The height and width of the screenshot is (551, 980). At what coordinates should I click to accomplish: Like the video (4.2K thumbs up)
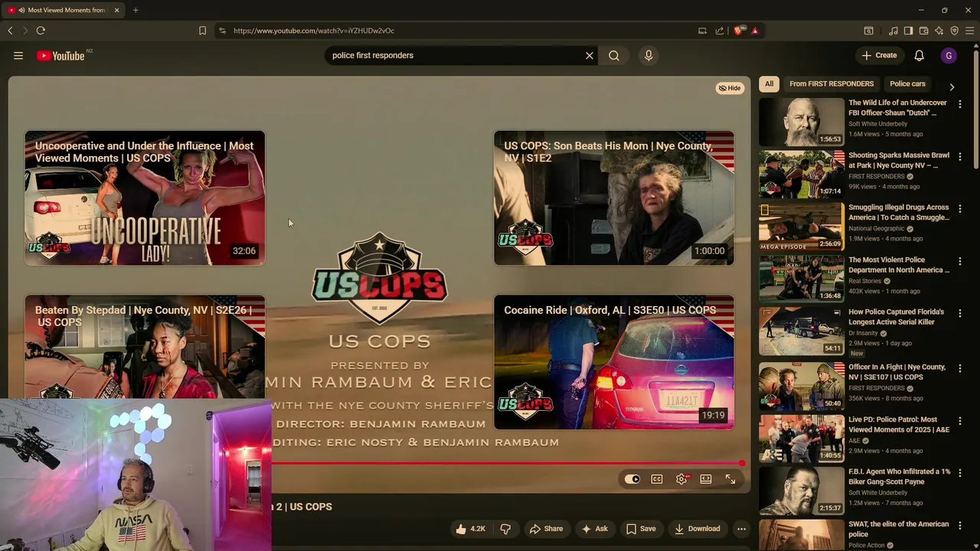[471, 529]
